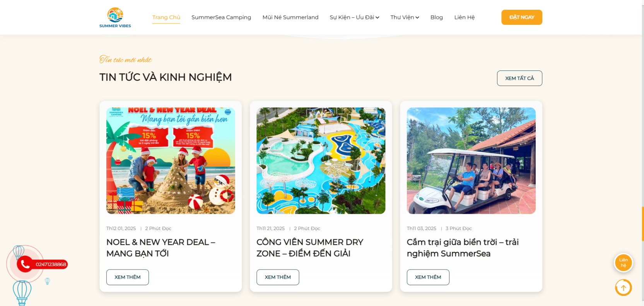Open the Mũi Né Summerland menu item
The width and height of the screenshot is (644, 306).
(290, 17)
